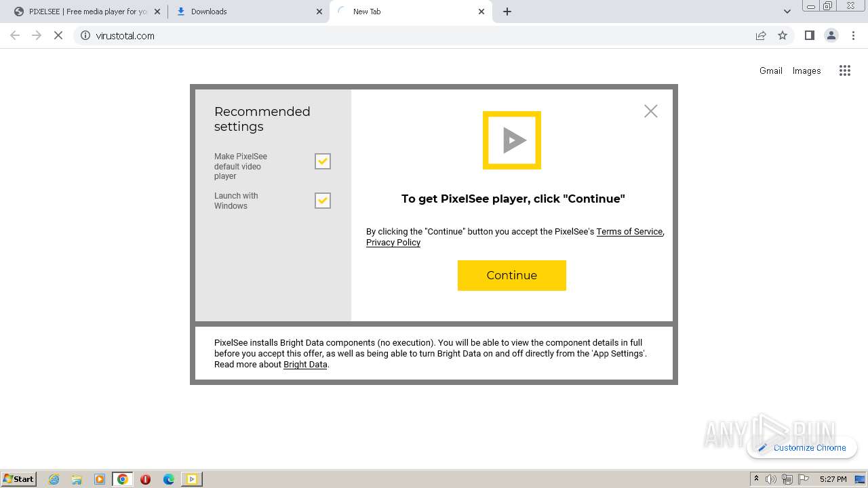Open the Privacy Policy link

pyautogui.click(x=393, y=243)
